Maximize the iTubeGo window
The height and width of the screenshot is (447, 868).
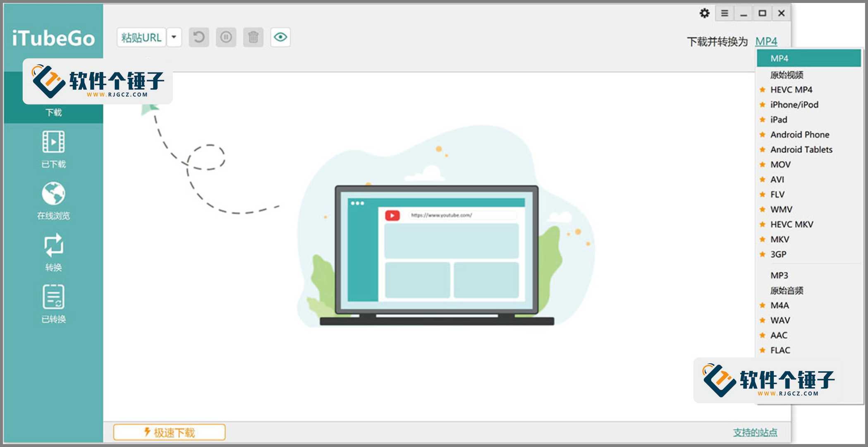click(x=763, y=13)
